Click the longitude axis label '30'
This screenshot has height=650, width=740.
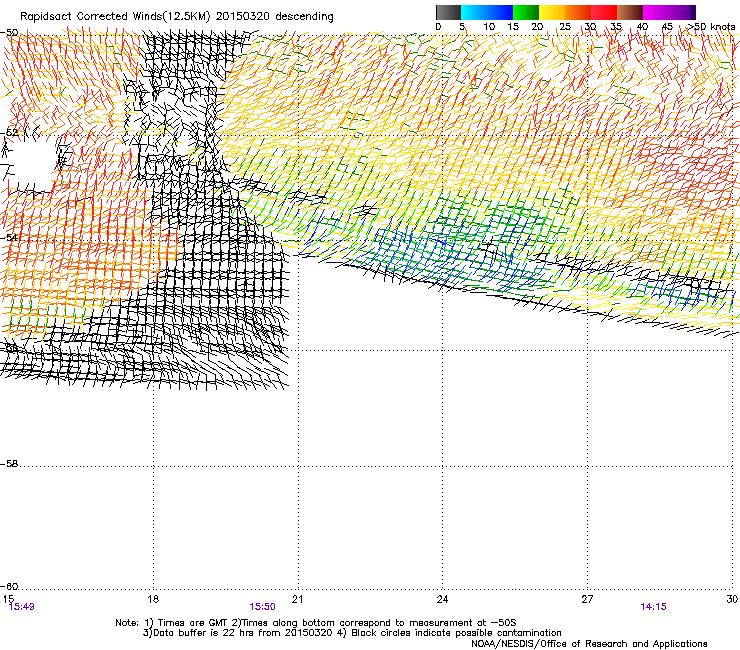point(732,599)
